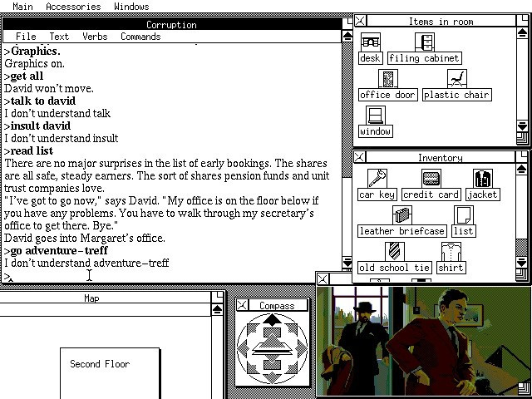Click the west arrow on the compass
The width and height of the screenshot is (532, 399).
pyautogui.click(x=243, y=348)
